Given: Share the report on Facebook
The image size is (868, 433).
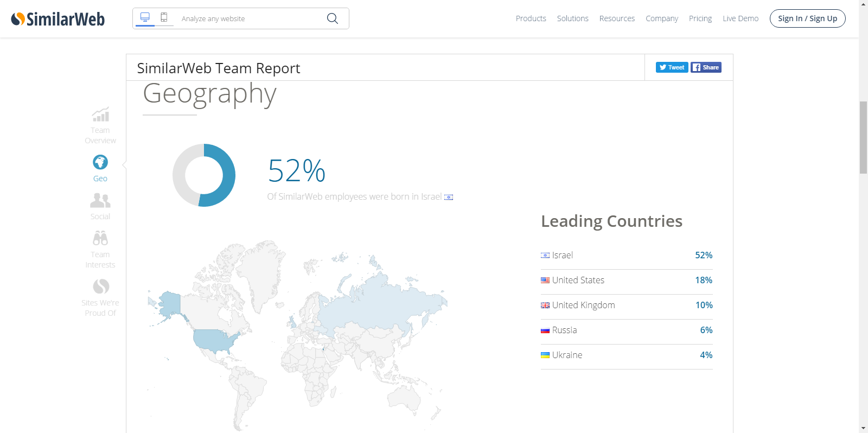Looking at the screenshot, I should coord(706,67).
